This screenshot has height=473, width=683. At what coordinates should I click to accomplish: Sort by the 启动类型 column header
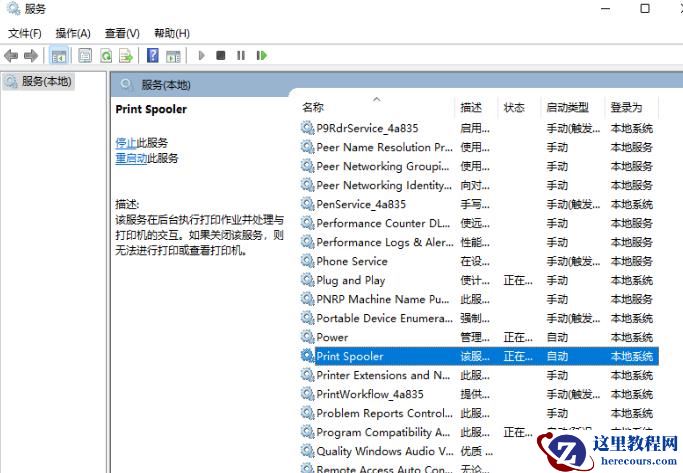568,107
